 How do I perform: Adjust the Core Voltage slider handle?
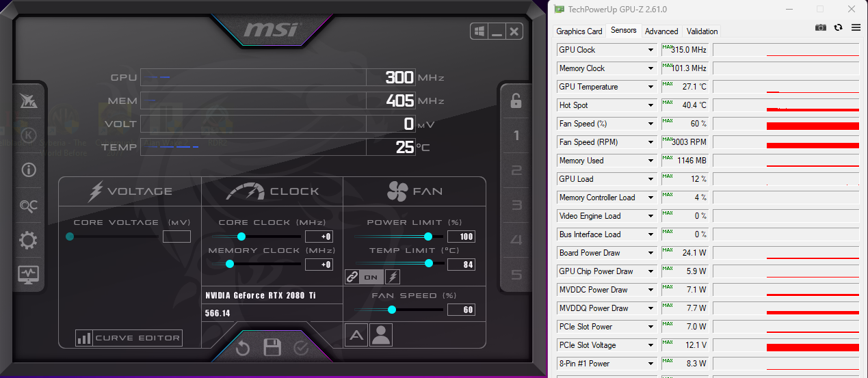70,237
